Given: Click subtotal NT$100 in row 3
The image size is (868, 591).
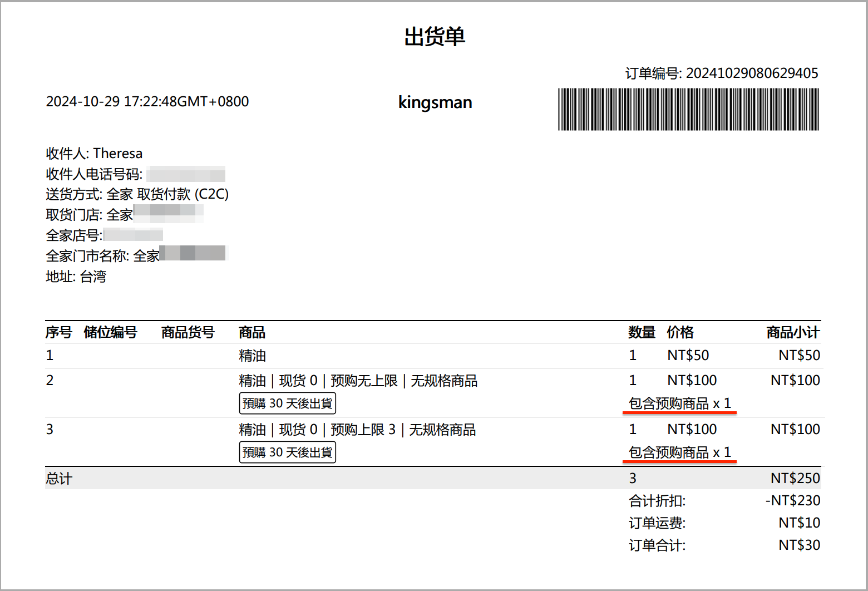Looking at the screenshot, I should pyautogui.click(x=795, y=429).
